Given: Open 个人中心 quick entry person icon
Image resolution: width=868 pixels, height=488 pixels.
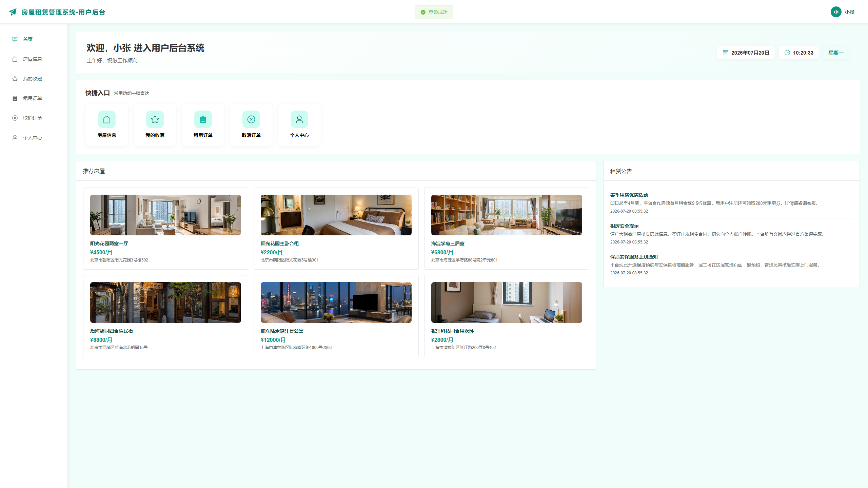Looking at the screenshot, I should pyautogui.click(x=299, y=119).
